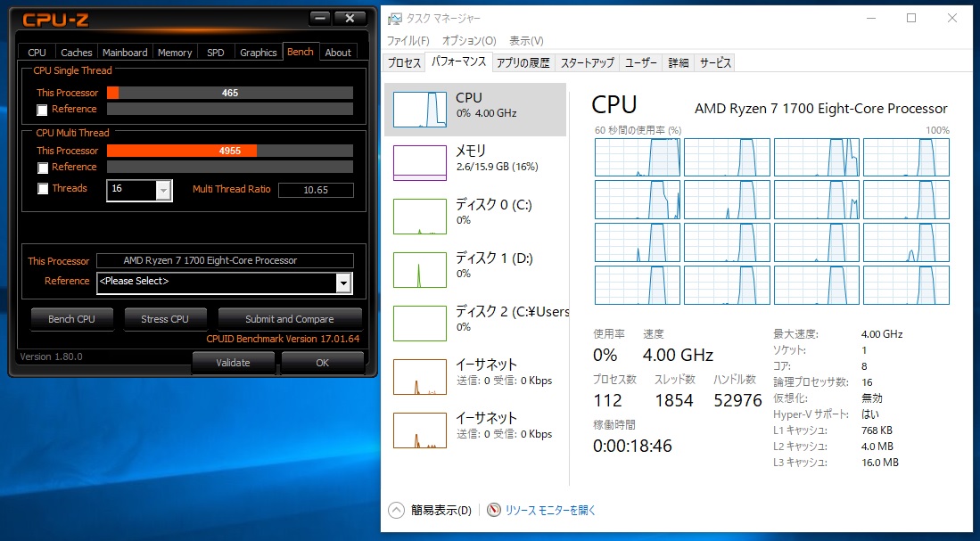Screen dimensions: 980x541
Task: Click the Task Manager title bar icon
Action: (393, 18)
